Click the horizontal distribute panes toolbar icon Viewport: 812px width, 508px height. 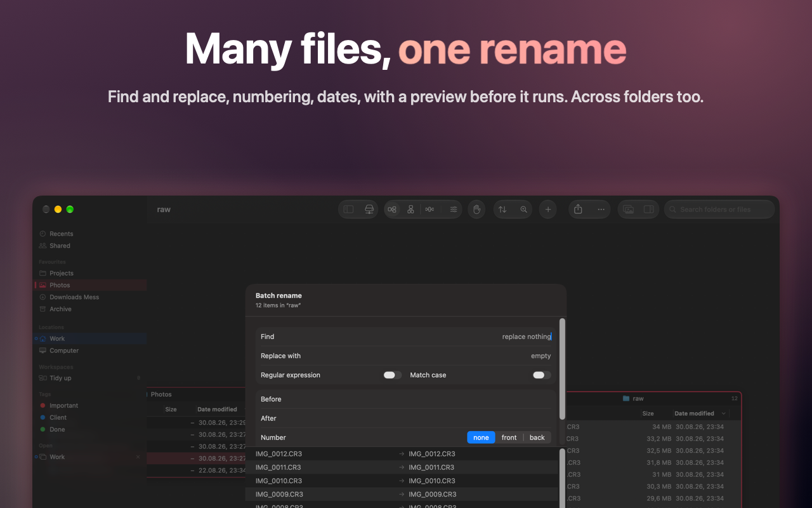429,210
